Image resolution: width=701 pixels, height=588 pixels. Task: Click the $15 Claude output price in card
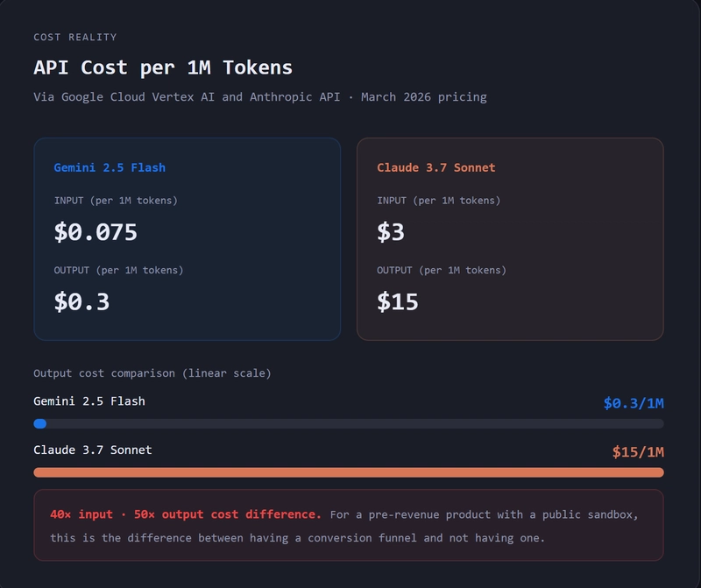398,301
